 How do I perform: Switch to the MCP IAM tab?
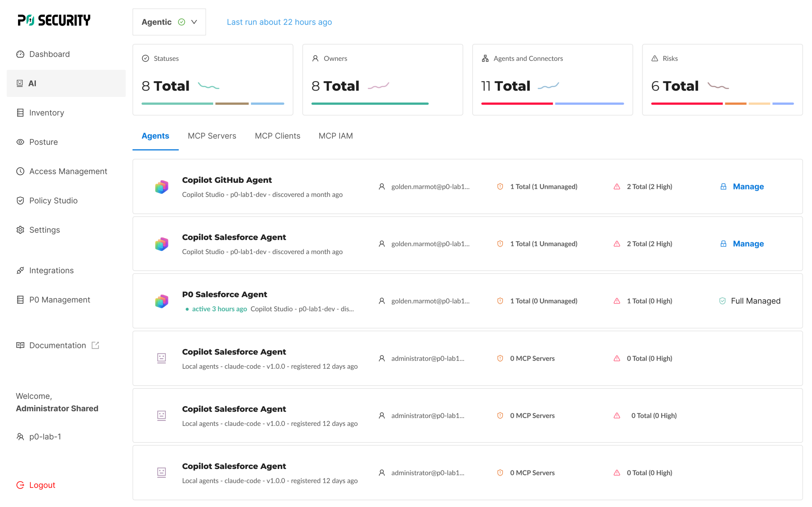tap(336, 136)
